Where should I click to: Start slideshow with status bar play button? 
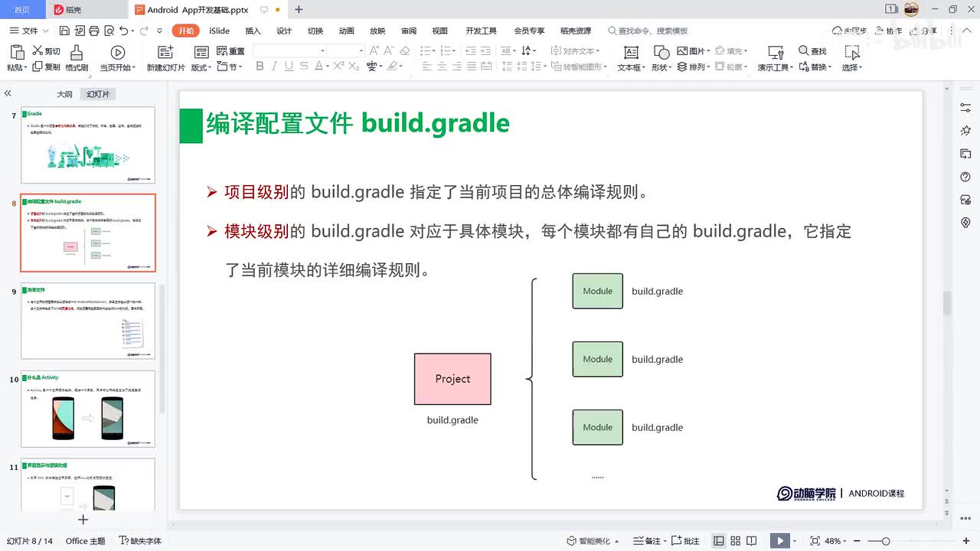pos(780,541)
